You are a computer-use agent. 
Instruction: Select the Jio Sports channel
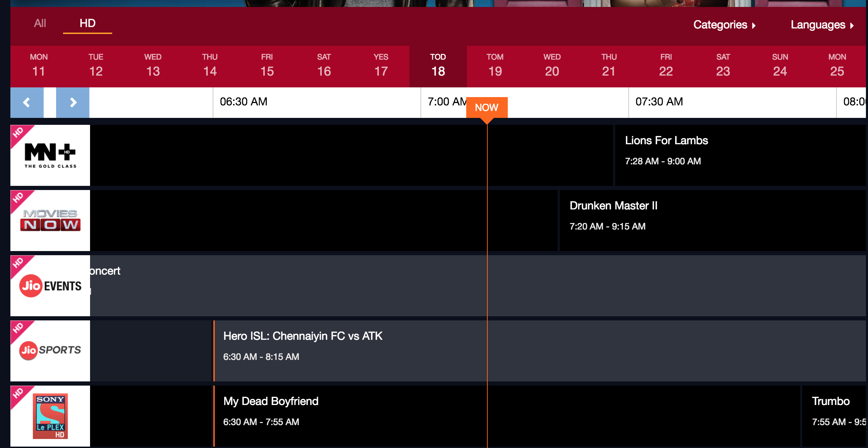tap(50, 351)
